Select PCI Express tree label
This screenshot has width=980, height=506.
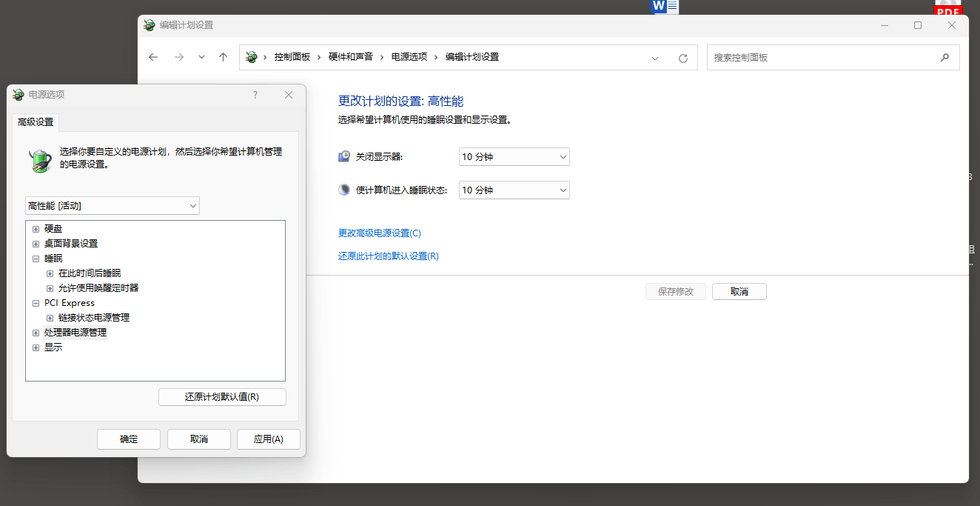click(70, 303)
